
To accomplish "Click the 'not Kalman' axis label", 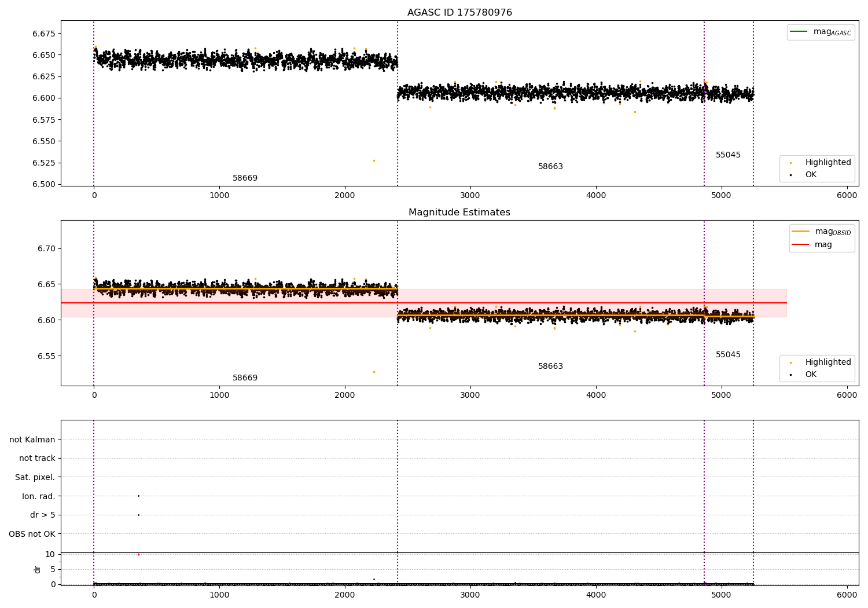I will pos(32,439).
